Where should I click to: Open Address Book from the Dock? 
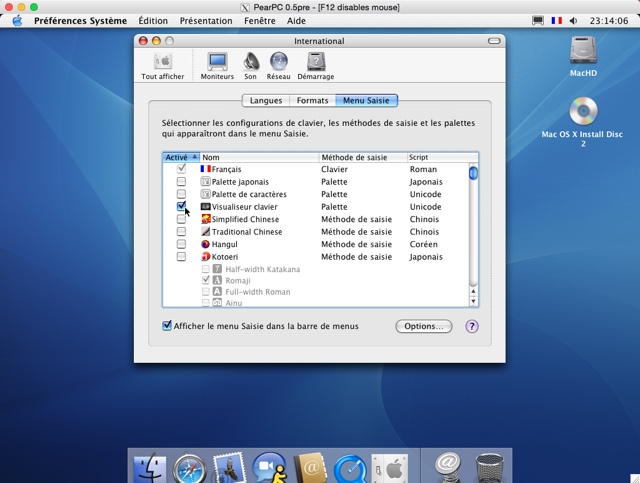coord(310,468)
